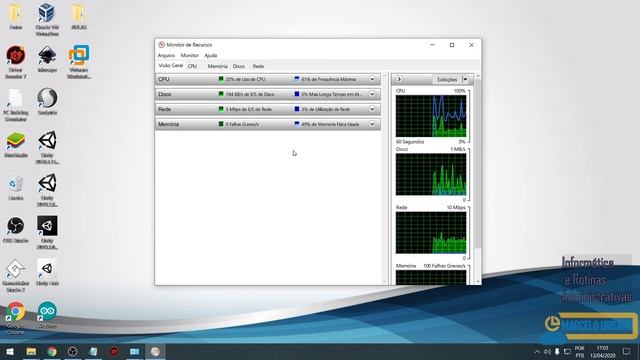The height and width of the screenshot is (360, 640).
Task: Open the Google Chrome desktop shortcut
Action: [x=16, y=318]
